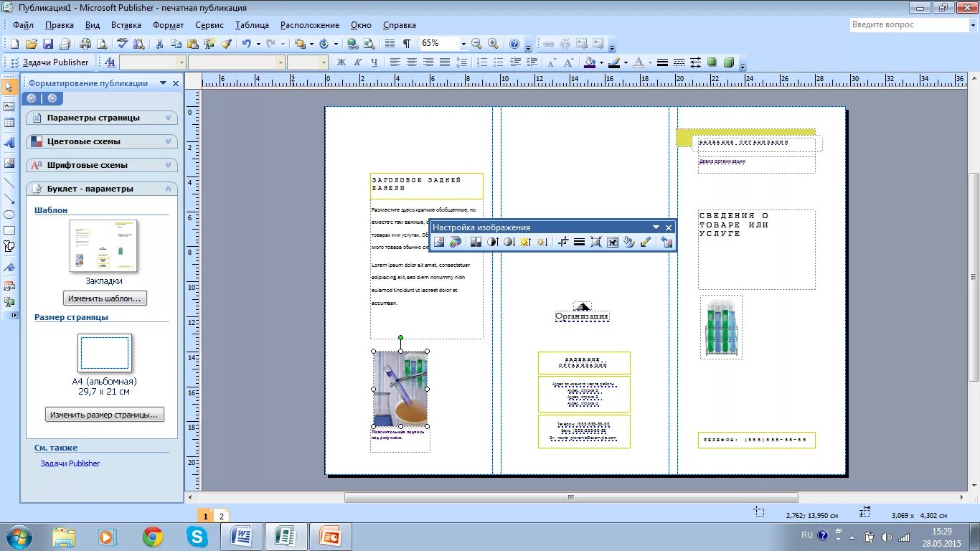
Task: Show special characters with pilcrow icon
Action: click(407, 44)
